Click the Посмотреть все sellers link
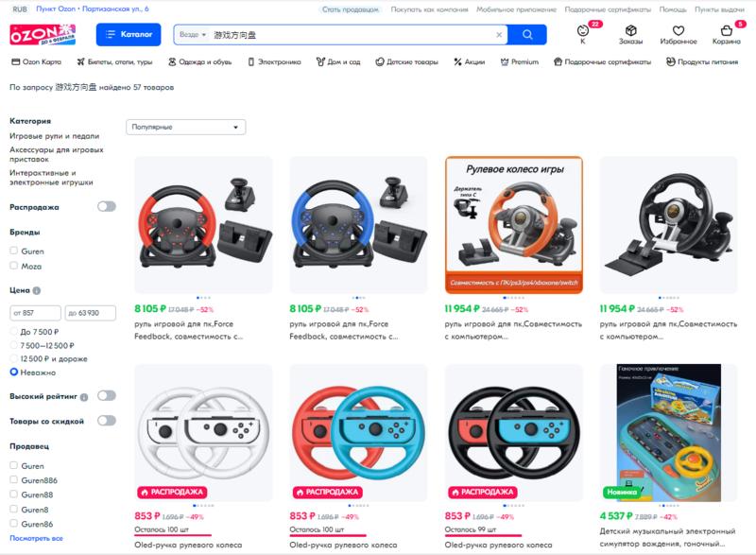This screenshot has width=756, height=555. (x=36, y=538)
